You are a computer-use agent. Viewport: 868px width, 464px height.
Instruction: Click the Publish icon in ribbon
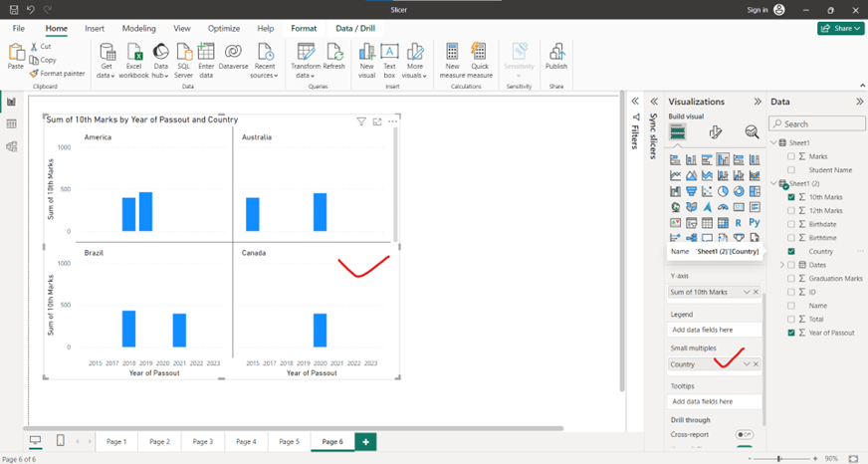[555, 56]
